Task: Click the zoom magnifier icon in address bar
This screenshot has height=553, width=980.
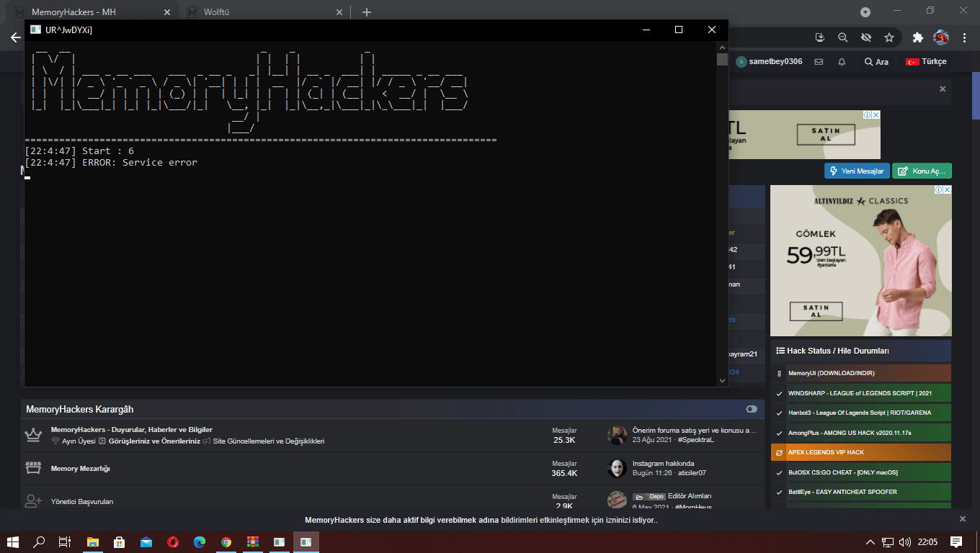Action: point(843,37)
